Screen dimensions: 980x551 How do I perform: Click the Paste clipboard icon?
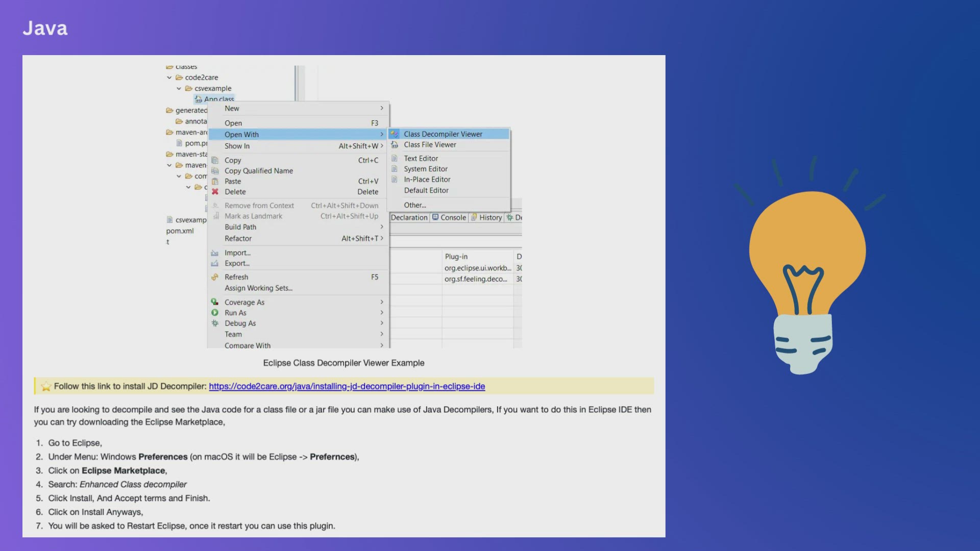coord(215,181)
